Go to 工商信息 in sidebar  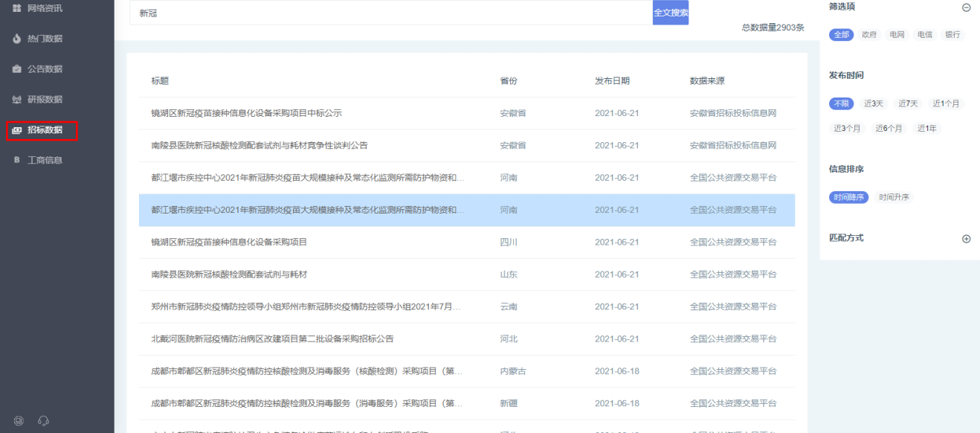pyautogui.click(x=45, y=160)
